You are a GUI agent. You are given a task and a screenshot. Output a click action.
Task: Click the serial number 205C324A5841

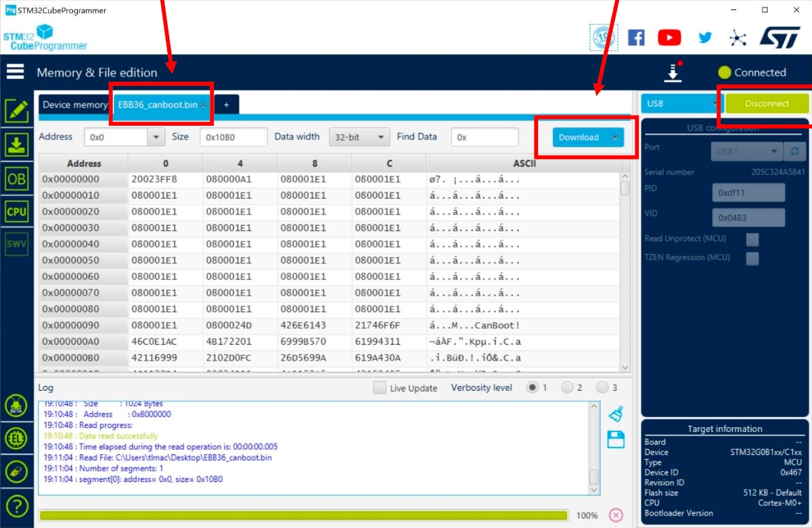pos(777,172)
